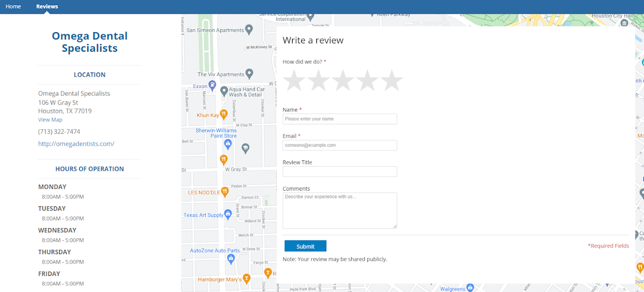Click the Hamburger Mary's restaurant marker
644x292 pixels.
[x=246, y=279]
